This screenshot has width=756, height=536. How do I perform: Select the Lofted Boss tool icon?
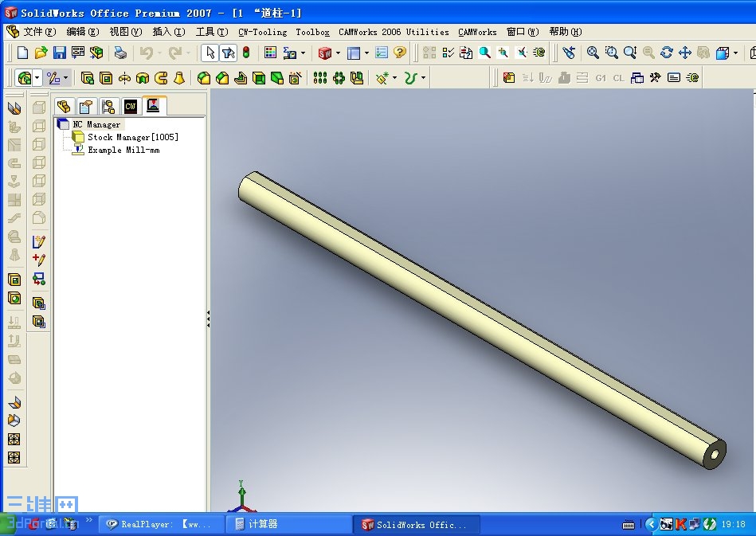click(179, 77)
